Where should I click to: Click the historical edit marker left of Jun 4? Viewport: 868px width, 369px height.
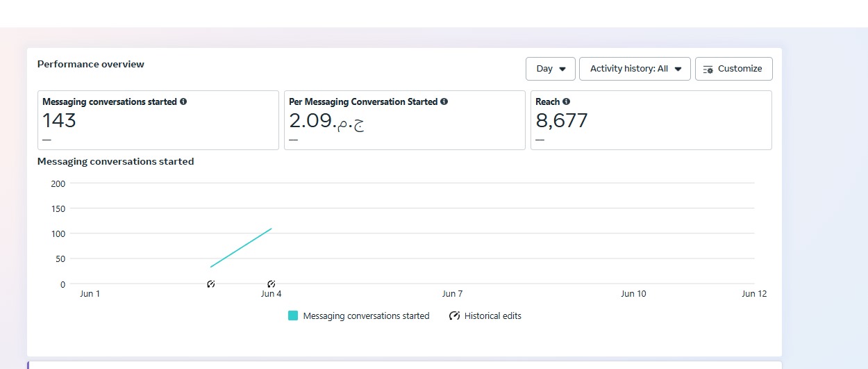[x=211, y=284]
